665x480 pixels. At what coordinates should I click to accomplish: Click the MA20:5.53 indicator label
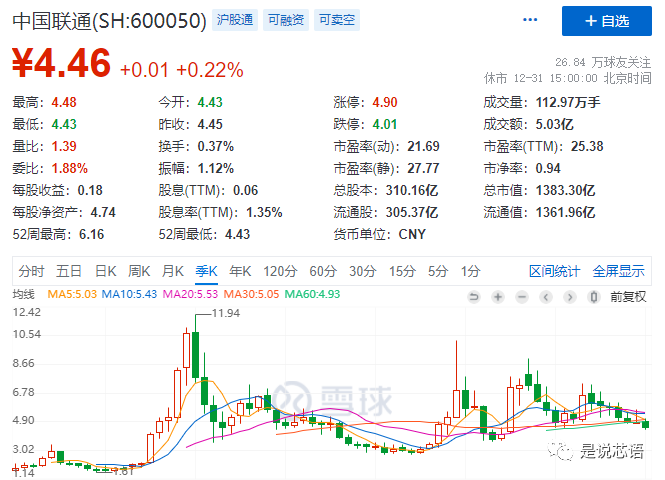click(x=190, y=294)
